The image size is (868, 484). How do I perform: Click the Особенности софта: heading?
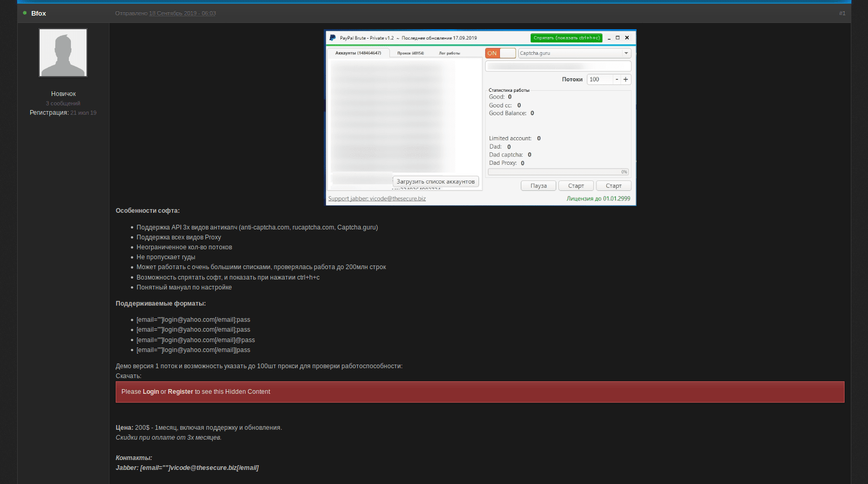click(148, 211)
